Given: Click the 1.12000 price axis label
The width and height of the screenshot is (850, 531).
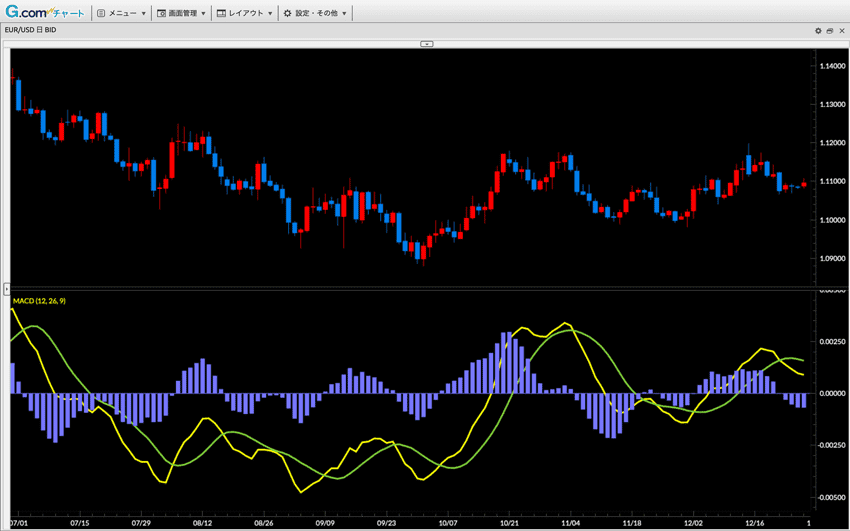Looking at the screenshot, I should tap(832, 143).
